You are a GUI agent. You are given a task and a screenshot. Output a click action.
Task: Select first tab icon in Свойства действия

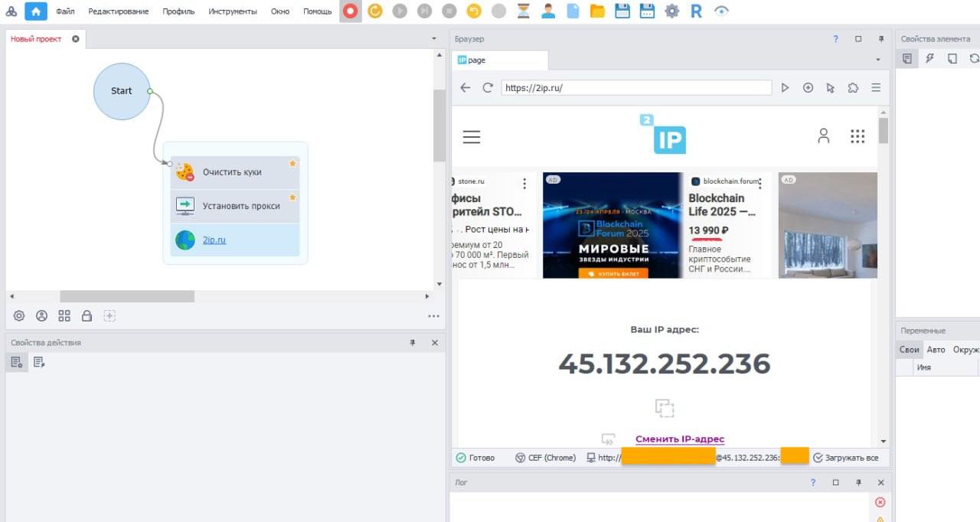[17, 362]
